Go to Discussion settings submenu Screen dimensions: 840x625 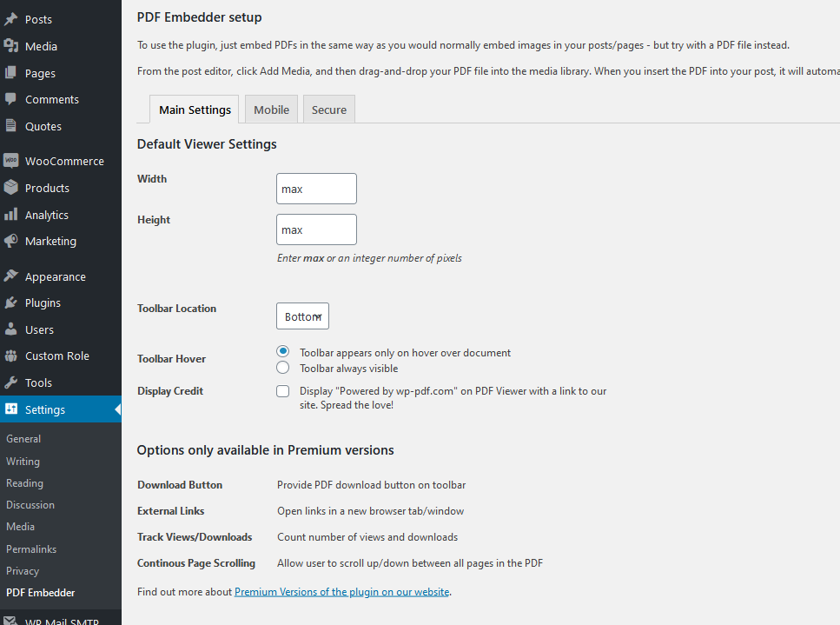pyautogui.click(x=30, y=505)
